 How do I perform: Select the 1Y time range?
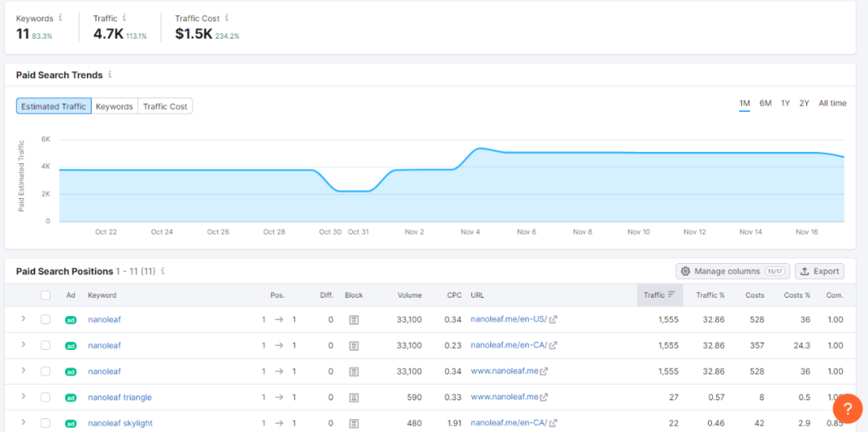[785, 103]
